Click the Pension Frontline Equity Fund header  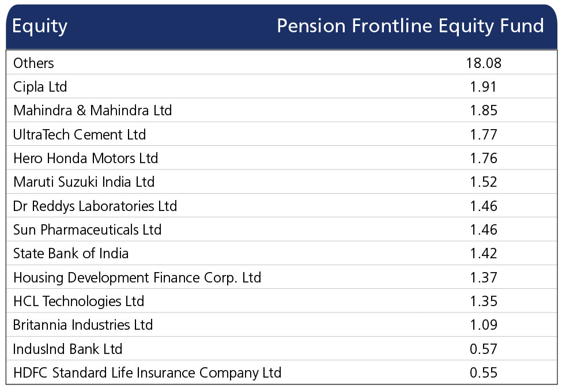pyautogui.click(x=410, y=27)
